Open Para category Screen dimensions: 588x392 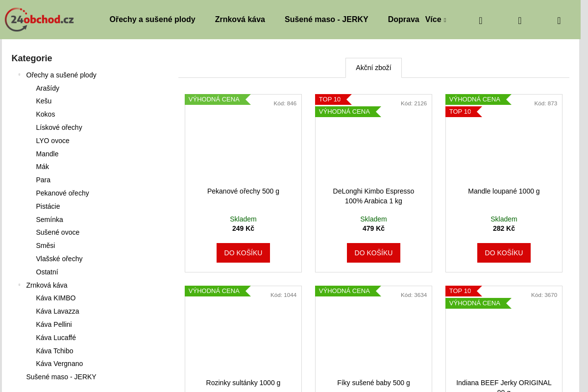[43, 180]
